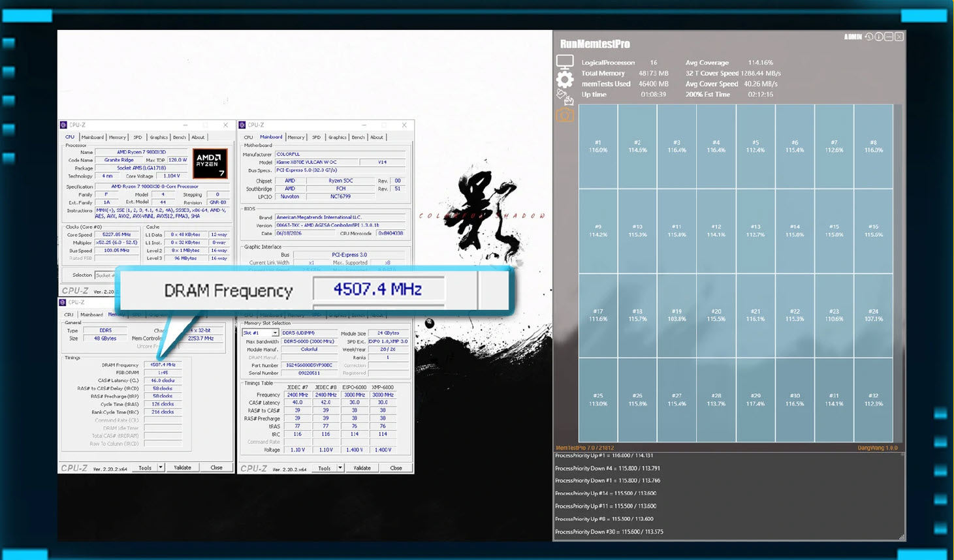954x560 pixels.
Task: Open RunMemtestPro settings gear icon
Action: tap(565, 80)
